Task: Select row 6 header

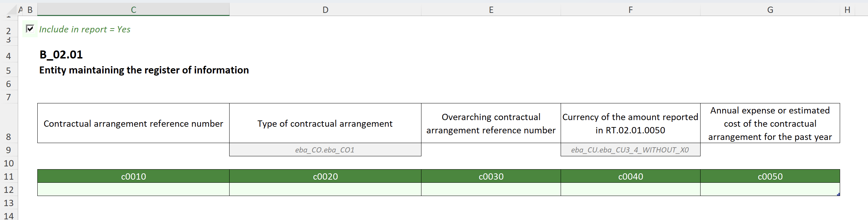Action: click(x=9, y=84)
